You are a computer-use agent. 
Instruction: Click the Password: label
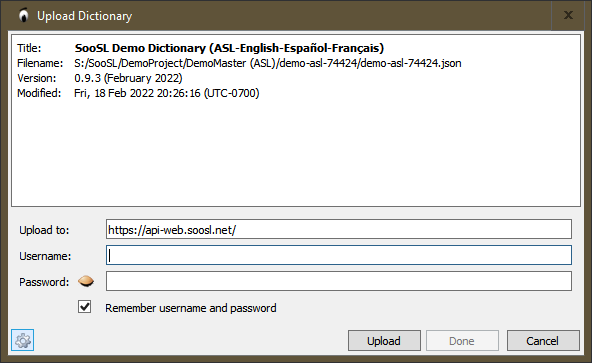[44, 282]
